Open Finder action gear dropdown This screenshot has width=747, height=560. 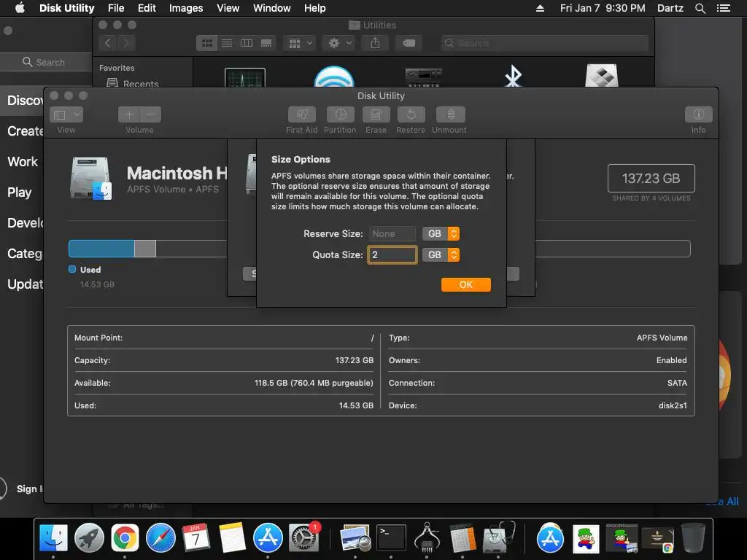point(339,43)
